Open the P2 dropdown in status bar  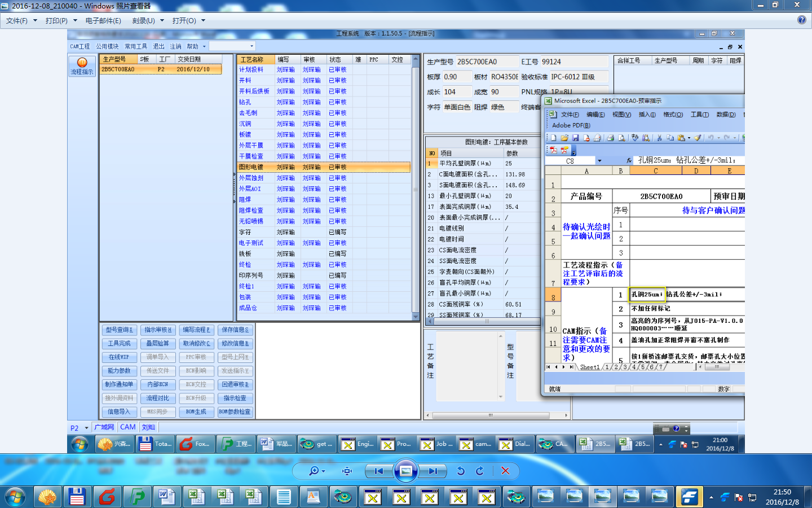coord(86,428)
